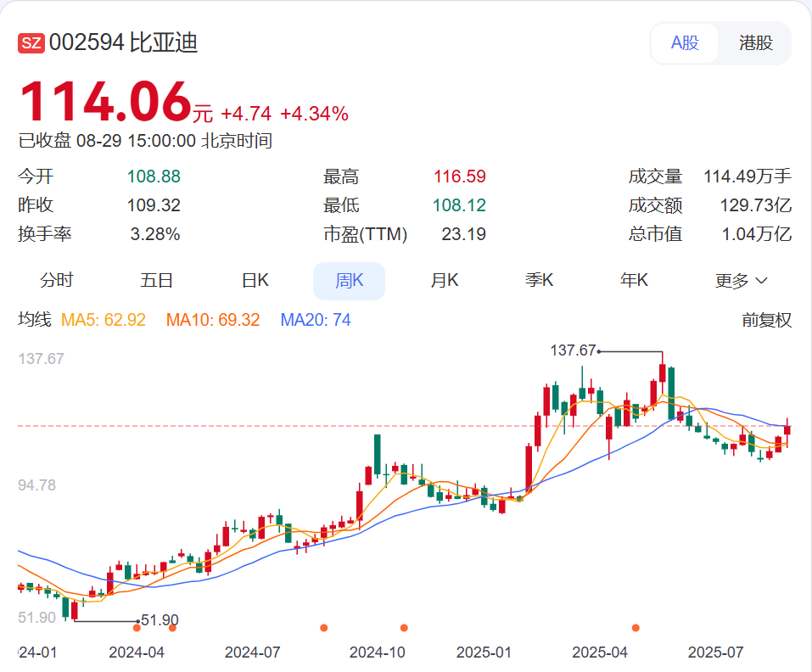Click the 137.67 peak price label
812x672 pixels.
tap(574, 350)
